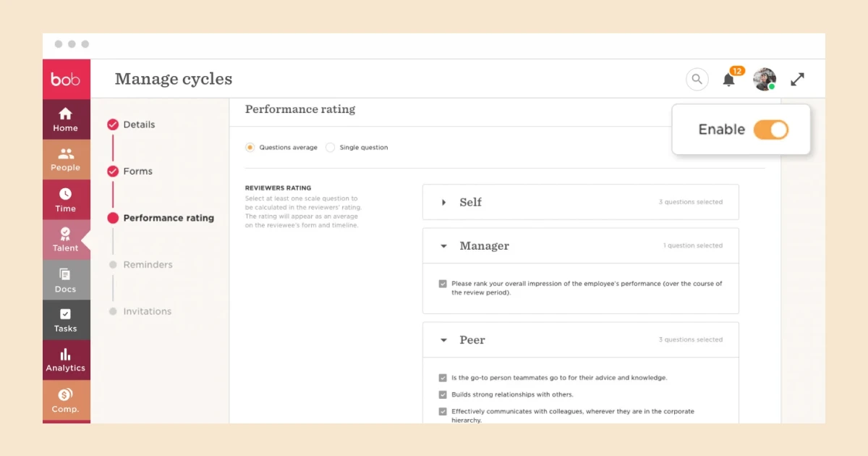Navigate to the People section
The width and height of the screenshot is (868, 456).
(66, 159)
